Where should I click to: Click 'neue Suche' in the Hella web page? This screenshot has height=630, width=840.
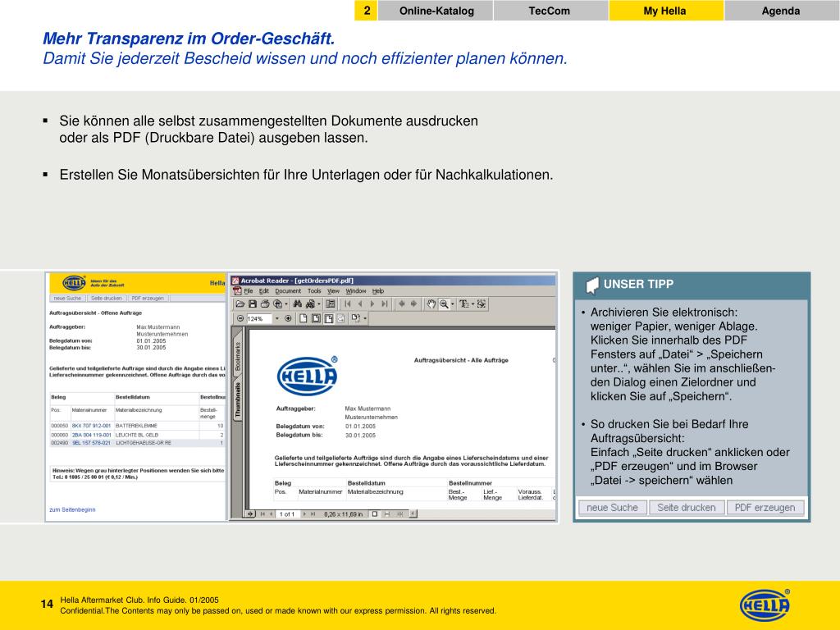pos(67,299)
